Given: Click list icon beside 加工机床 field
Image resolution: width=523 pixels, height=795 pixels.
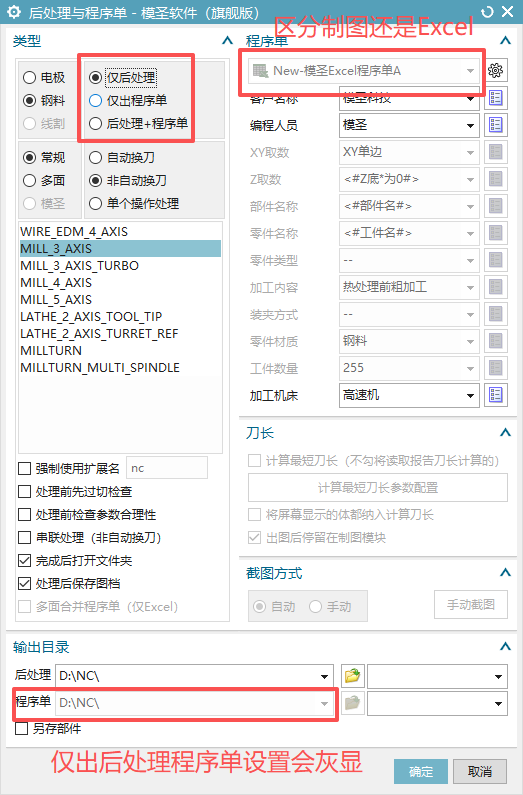Looking at the screenshot, I should pos(496,395).
